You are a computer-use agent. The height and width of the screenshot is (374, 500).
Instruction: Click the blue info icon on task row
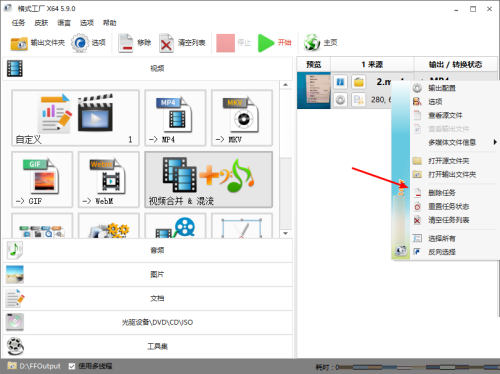(x=340, y=82)
